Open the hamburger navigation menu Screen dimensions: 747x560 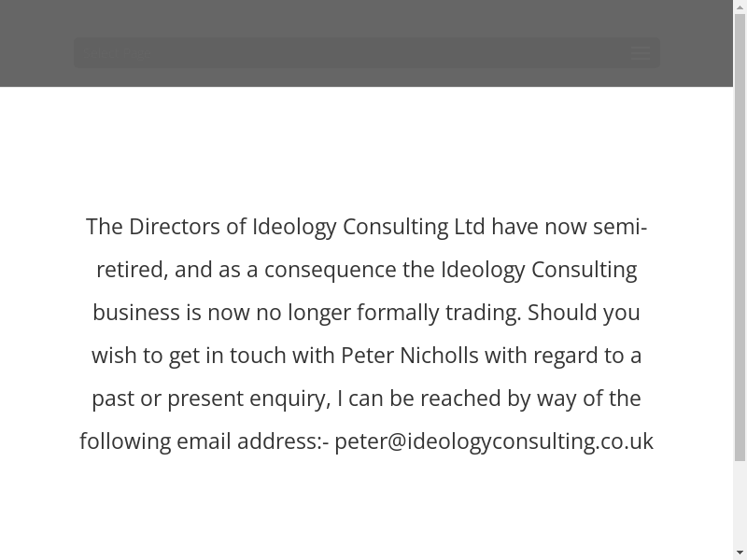click(641, 53)
